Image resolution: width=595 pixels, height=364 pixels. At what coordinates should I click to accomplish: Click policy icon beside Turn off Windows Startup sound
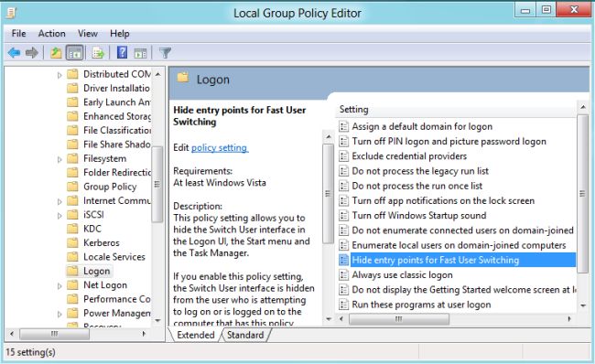coord(344,215)
